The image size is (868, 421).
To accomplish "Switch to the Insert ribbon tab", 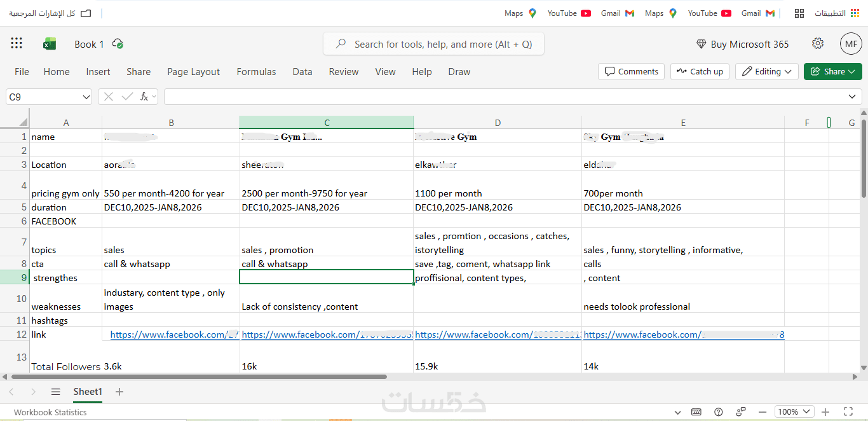I will 98,72.
